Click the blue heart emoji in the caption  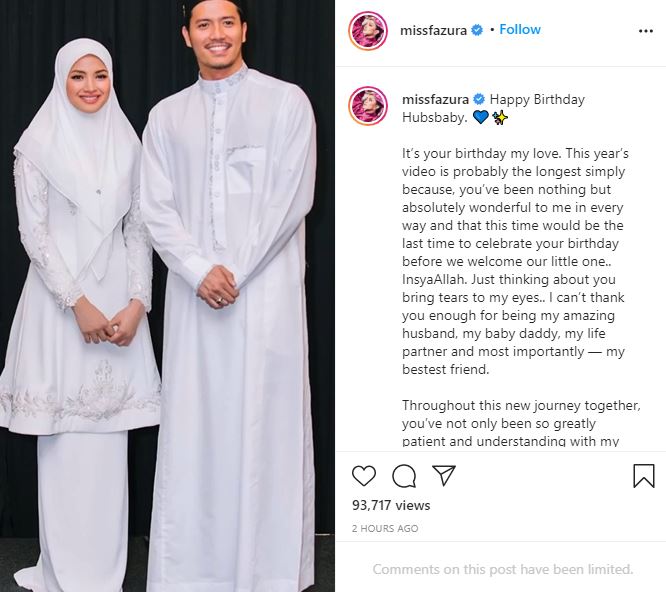click(x=480, y=117)
